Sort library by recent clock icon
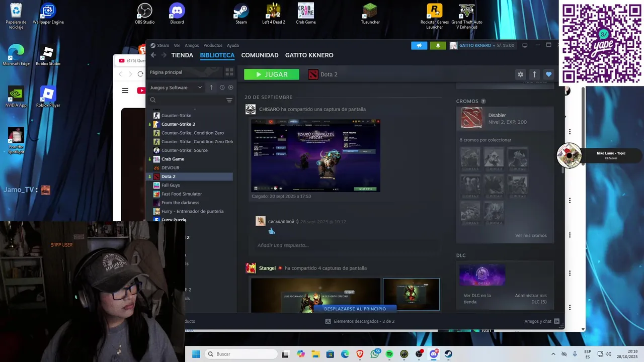The width and height of the screenshot is (644, 362). (x=222, y=87)
